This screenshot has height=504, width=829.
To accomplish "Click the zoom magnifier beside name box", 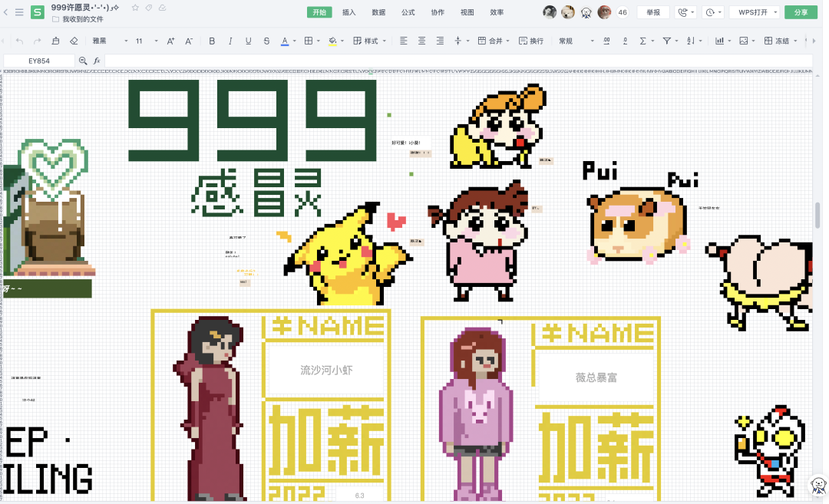I will click(x=83, y=61).
